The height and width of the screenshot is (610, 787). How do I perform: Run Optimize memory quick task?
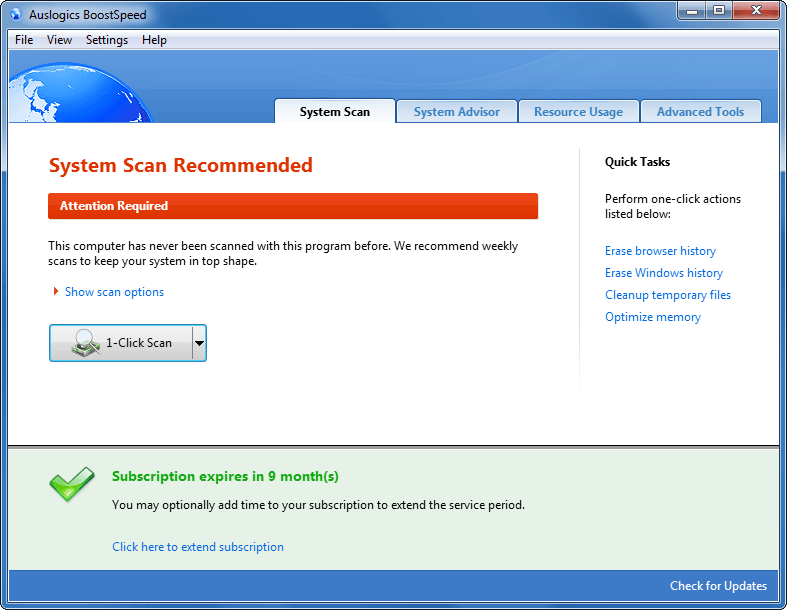pos(653,317)
